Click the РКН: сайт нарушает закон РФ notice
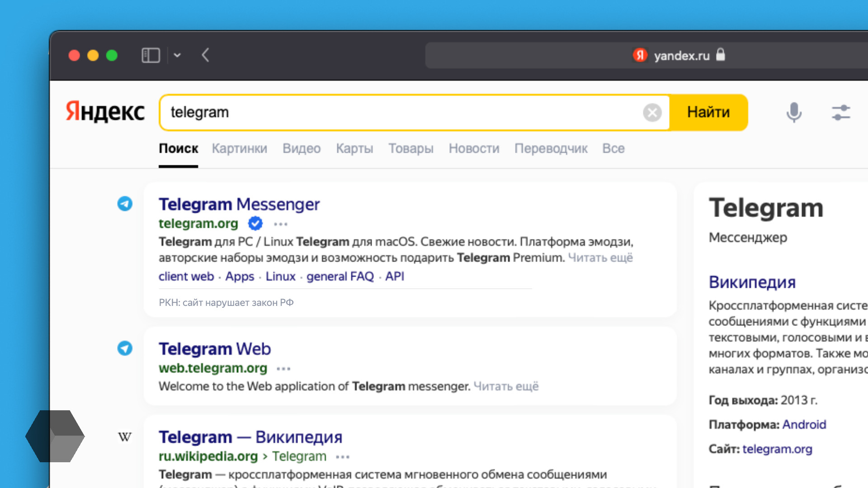 (x=226, y=302)
